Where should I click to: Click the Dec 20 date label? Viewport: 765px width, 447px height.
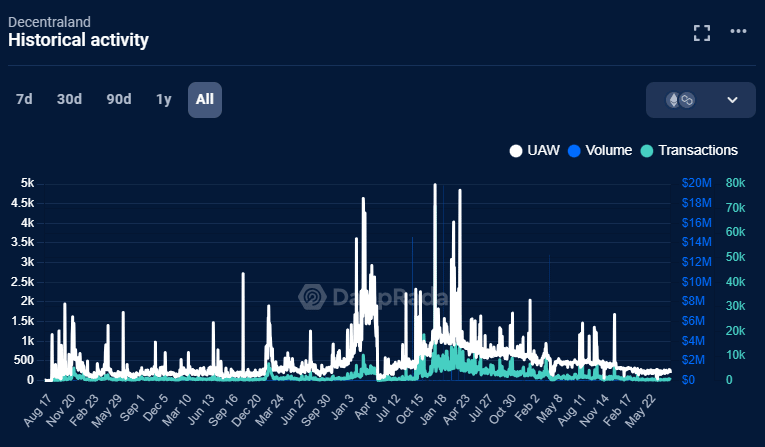pos(246,410)
